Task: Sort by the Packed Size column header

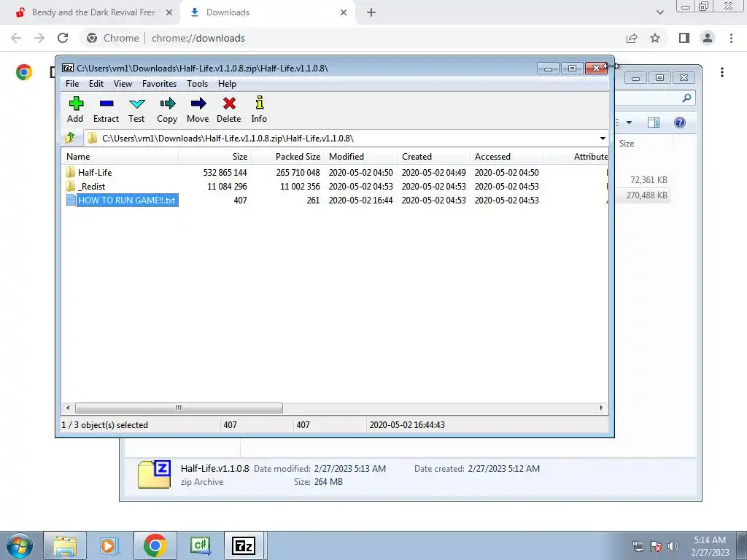Action: pyautogui.click(x=287, y=157)
